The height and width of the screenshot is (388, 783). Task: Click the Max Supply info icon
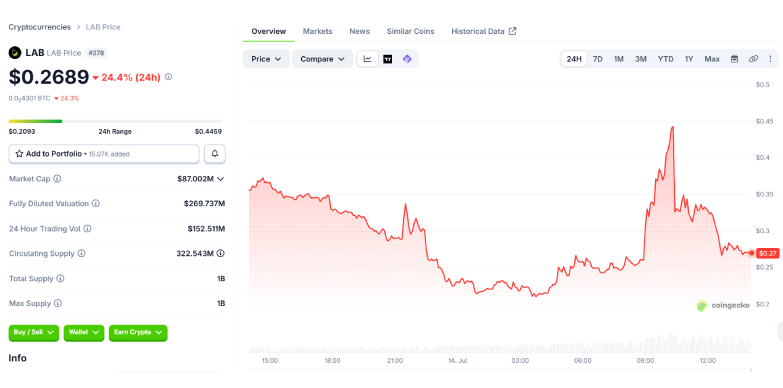(x=57, y=304)
